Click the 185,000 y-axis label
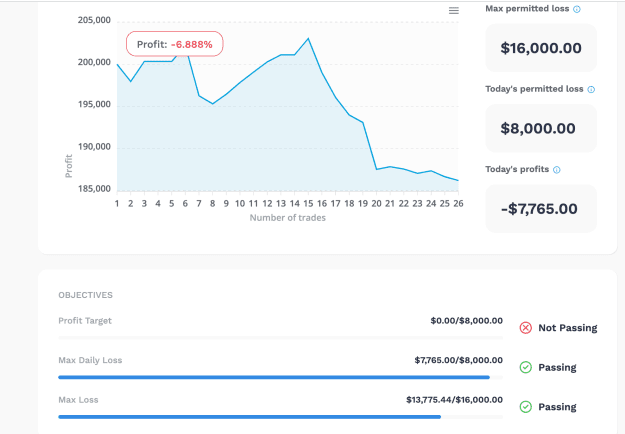This screenshot has width=625, height=434. pos(94,189)
